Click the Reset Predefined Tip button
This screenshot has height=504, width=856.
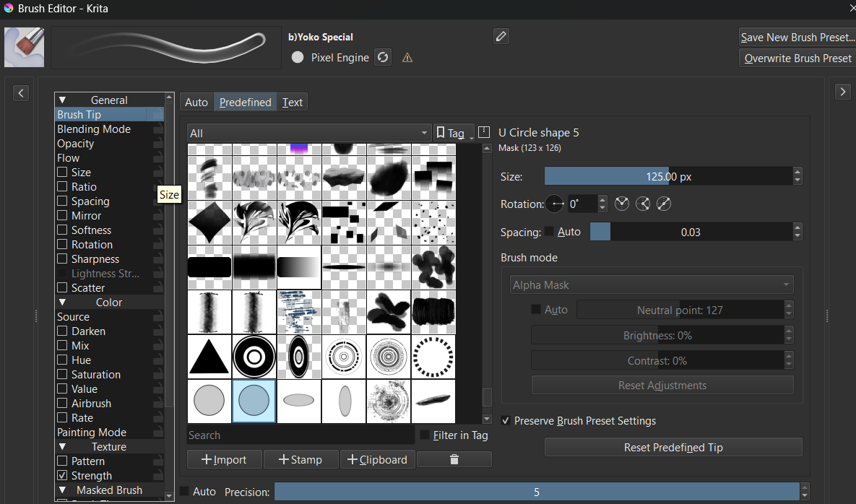(x=673, y=448)
